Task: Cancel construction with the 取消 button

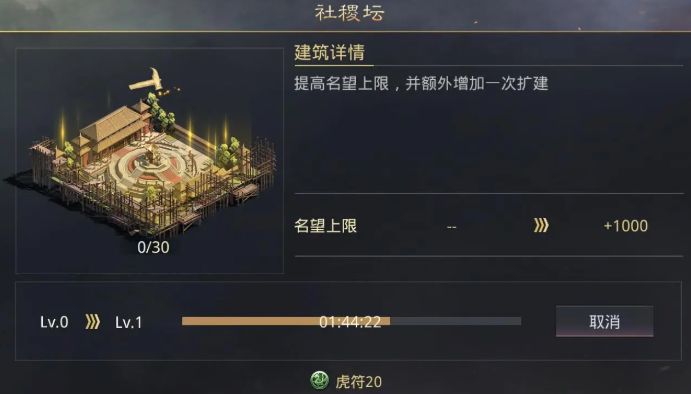Action: (x=605, y=321)
